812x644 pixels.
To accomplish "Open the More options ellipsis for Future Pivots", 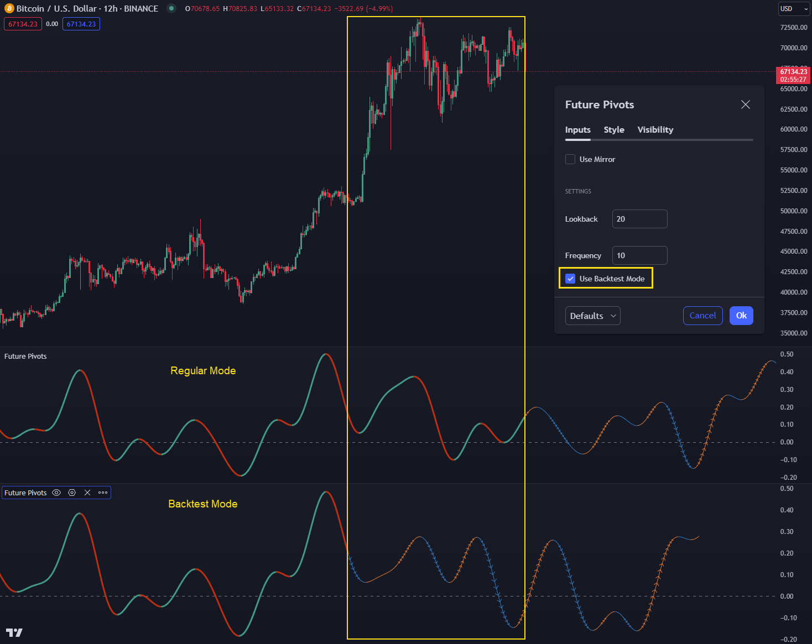I will (x=102, y=492).
